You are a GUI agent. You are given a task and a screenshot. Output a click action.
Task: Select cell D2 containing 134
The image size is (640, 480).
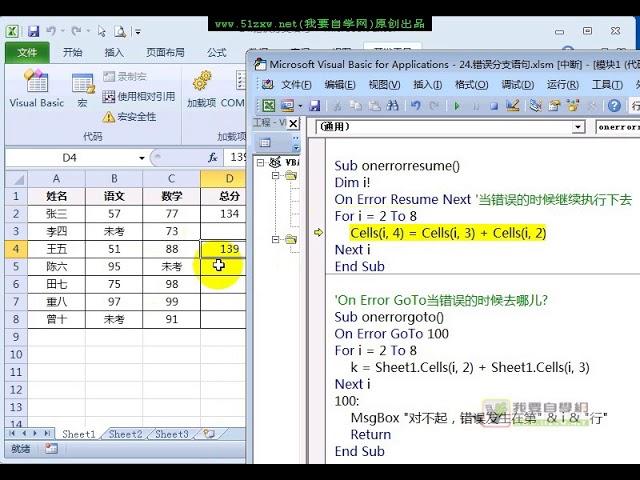pyautogui.click(x=229, y=213)
